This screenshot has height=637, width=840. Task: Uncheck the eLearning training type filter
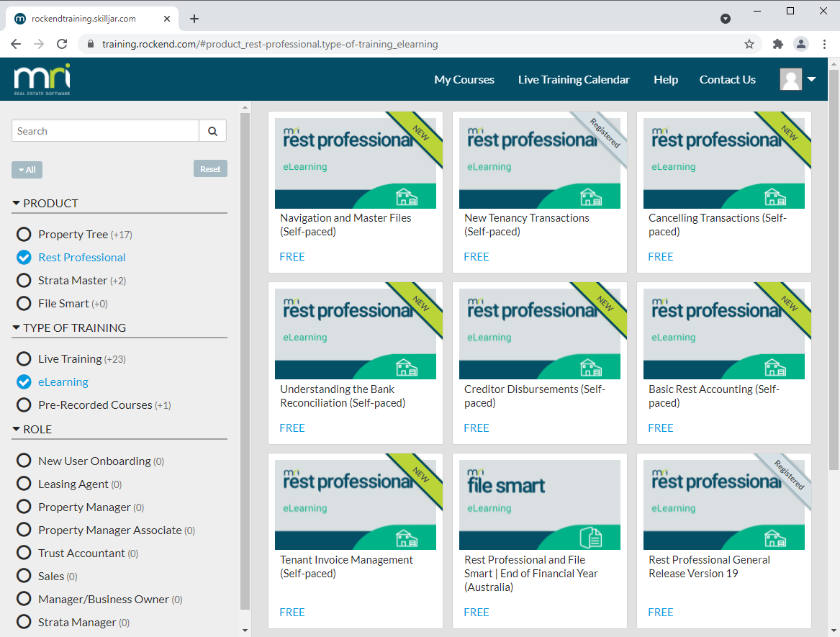tap(24, 381)
